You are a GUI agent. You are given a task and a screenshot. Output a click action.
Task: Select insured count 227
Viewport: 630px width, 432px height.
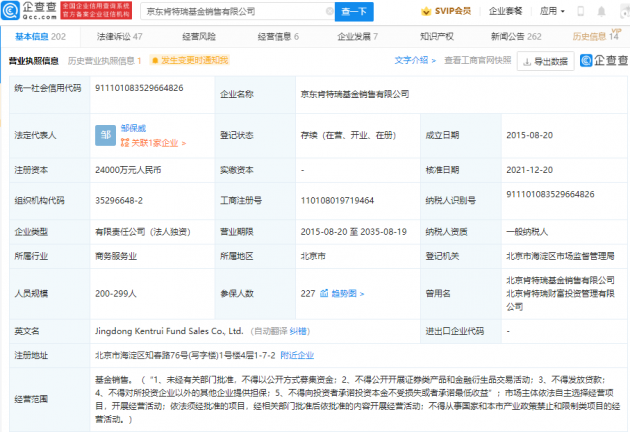308,293
